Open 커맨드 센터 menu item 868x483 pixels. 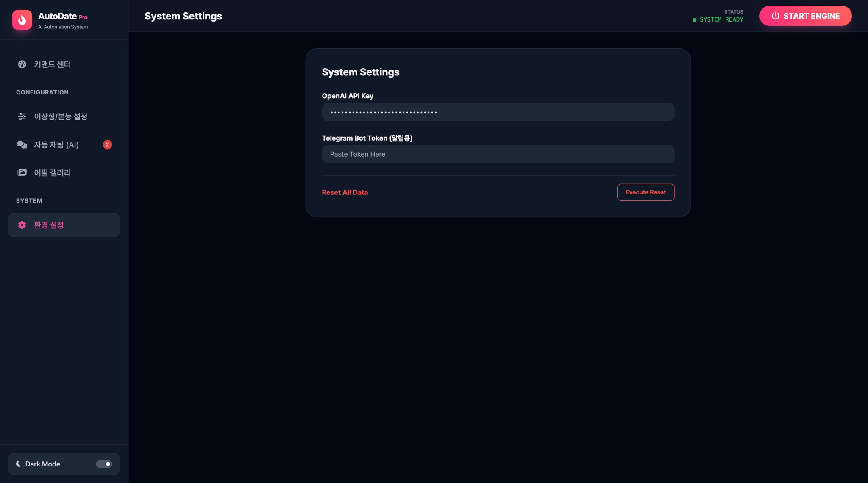click(53, 64)
